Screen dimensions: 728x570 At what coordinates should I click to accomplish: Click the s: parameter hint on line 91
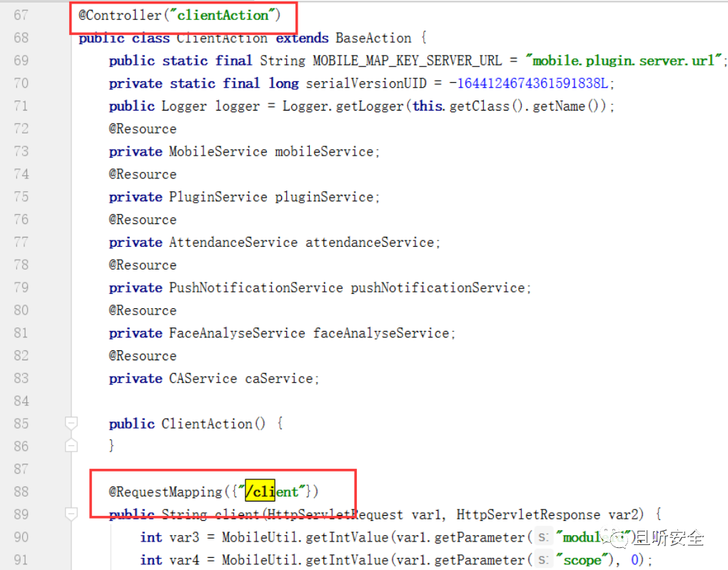(543, 560)
